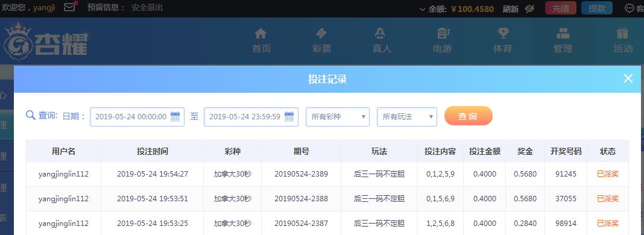
Task: Click 安全退出 logout link
Action: click(147, 7)
